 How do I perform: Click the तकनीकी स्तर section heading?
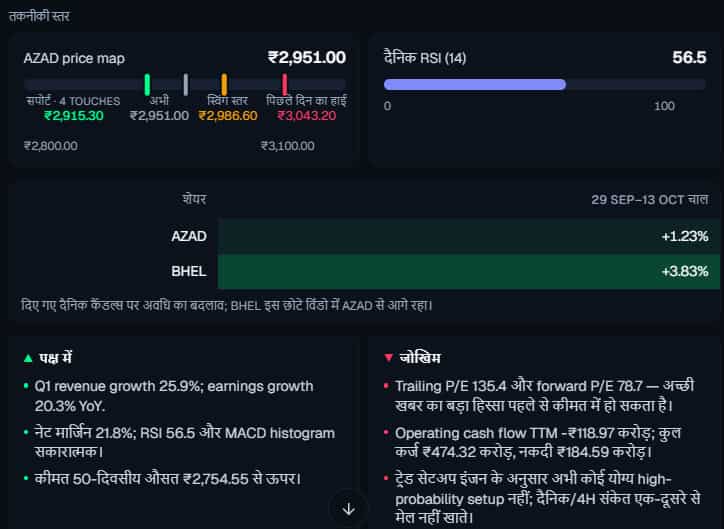(x=40, y=17)
